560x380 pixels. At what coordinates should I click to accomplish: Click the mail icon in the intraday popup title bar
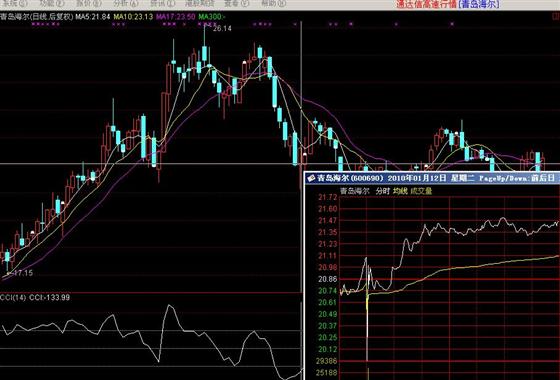pos(311,178)
